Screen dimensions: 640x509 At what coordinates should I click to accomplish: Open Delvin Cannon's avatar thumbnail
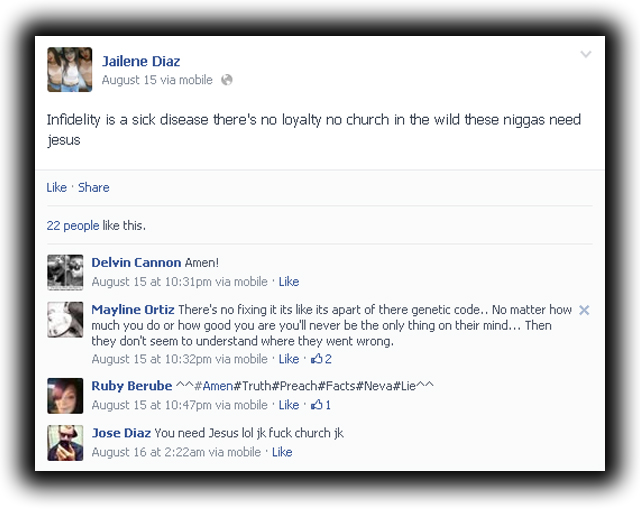click(x=65, y=272)
